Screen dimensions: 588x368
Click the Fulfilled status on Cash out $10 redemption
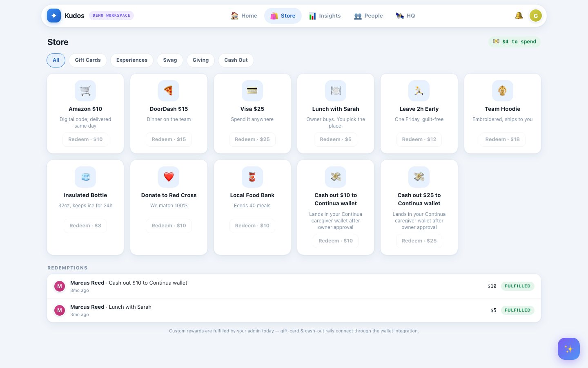pyautogui.click(x=517, y=286)
